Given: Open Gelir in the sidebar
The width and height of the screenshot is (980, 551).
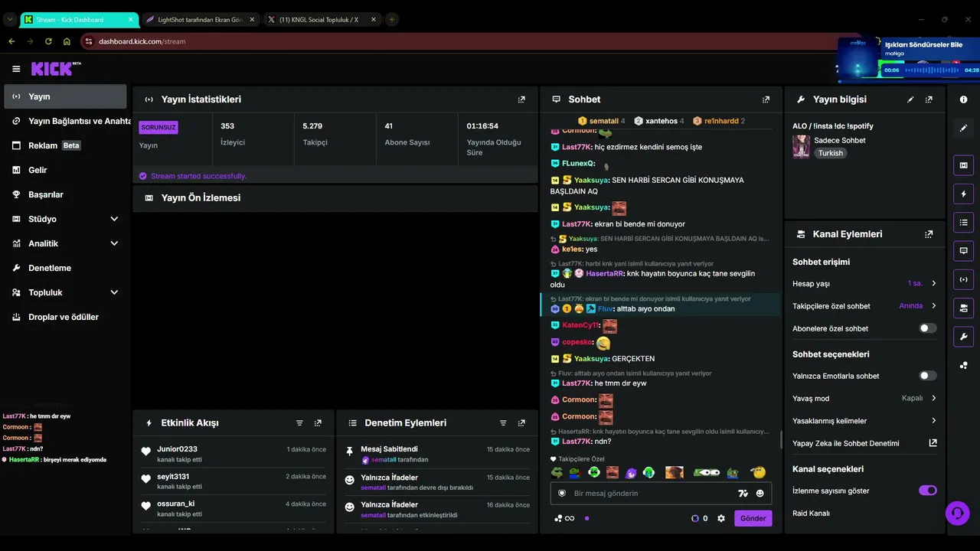Looking at the screenshot, I should (65, 170).
